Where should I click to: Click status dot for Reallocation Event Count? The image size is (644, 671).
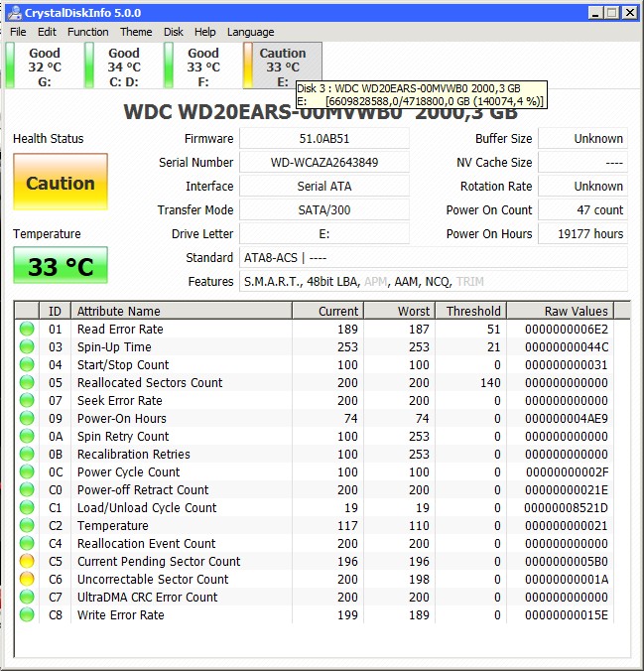tap(27, 544)
